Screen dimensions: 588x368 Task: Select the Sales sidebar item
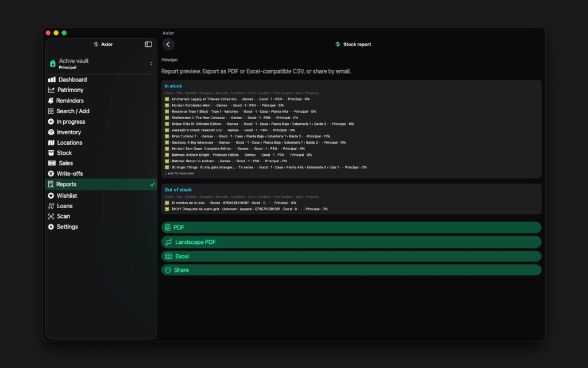pyautogui.click(x=101, y=163)
